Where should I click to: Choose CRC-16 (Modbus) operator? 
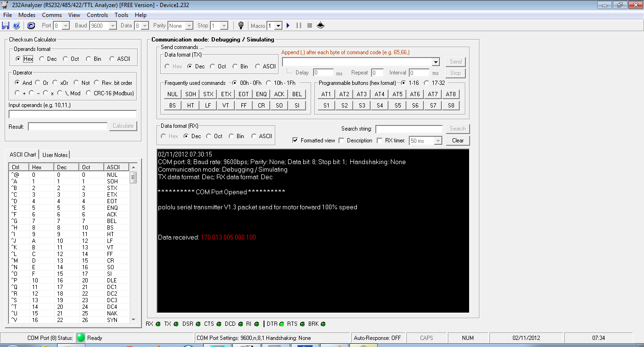tap(89, 93)
